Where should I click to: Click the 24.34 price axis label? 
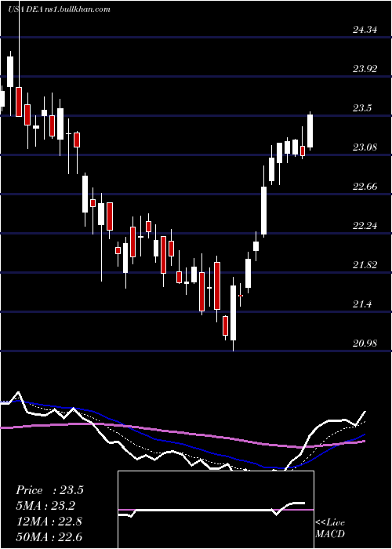(365, 30)
